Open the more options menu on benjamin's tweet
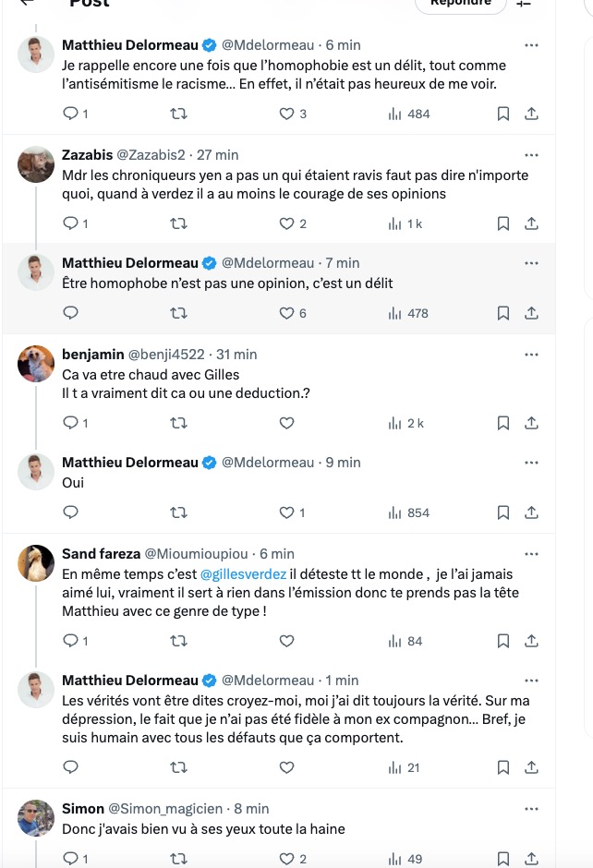This screenshot has width=593, height=868. point(531,354)
